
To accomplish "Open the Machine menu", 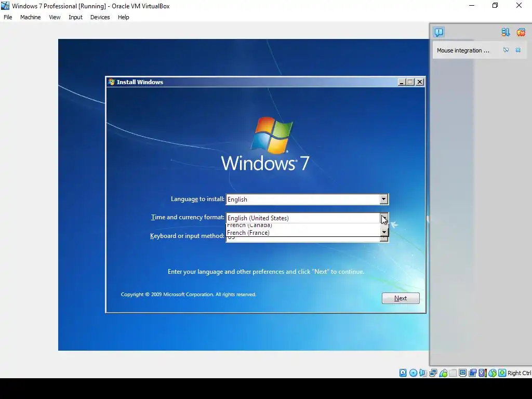I will click(x=31, y=17).
